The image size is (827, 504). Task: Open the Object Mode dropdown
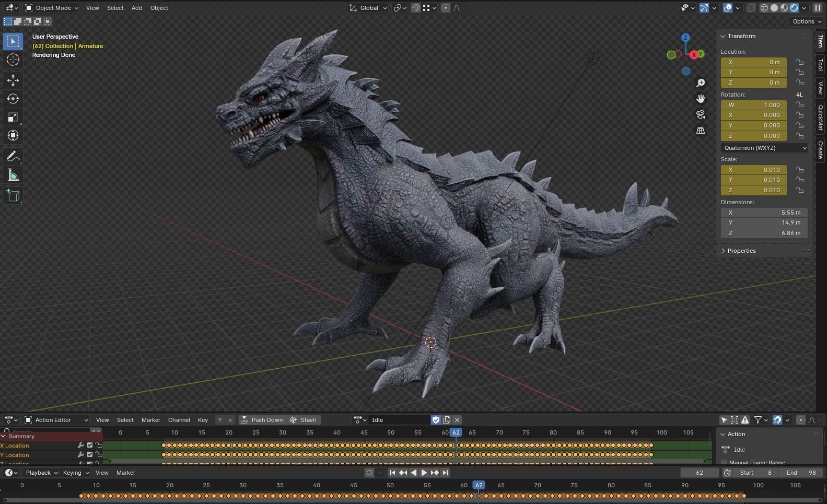51,8
